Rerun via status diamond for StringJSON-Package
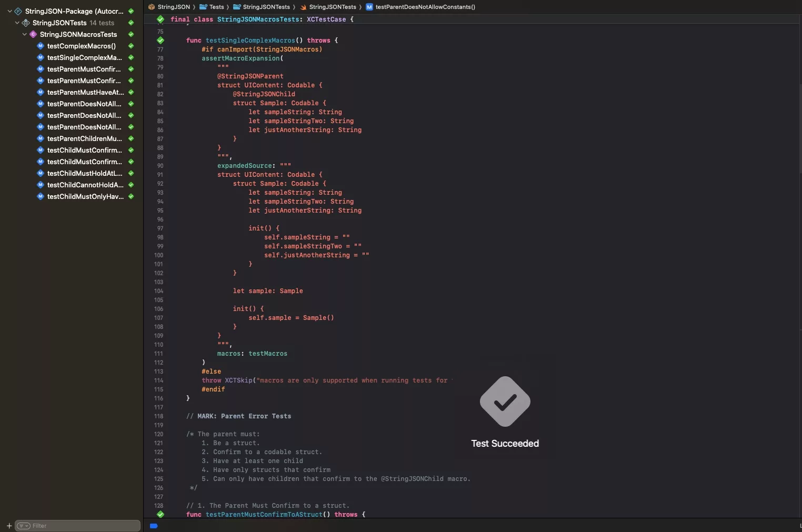The height and width of the screenshot is (532, 802). [x=131, y=11]
